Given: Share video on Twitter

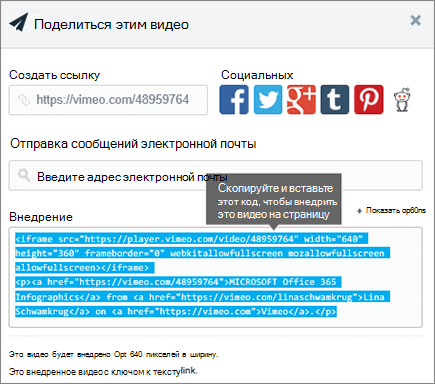Looking at the screenshot, I should pos(268,100).
